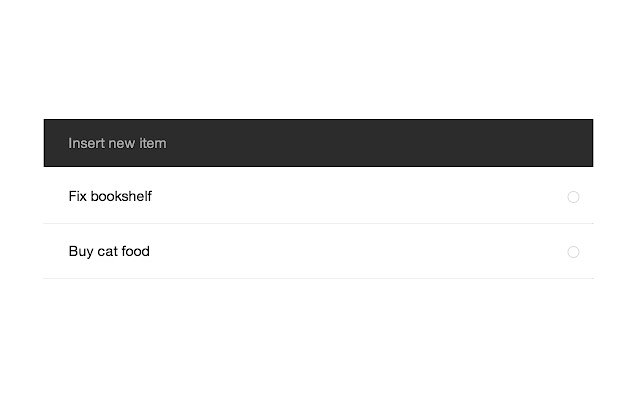640x400 pixels.
Task: Toggle the circle next to Buy cat food
Action: coord(573,252)
